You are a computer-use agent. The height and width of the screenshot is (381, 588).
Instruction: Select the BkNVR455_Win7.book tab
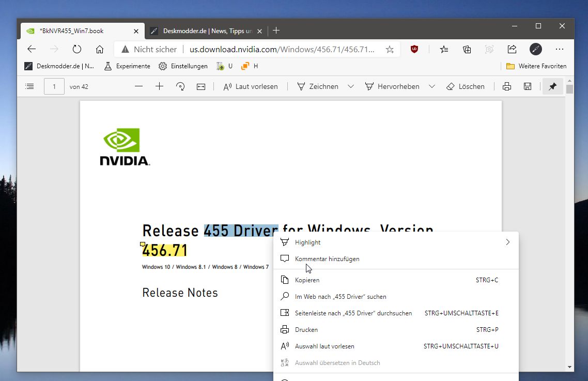pyautogui.click(x=83, y=31)
